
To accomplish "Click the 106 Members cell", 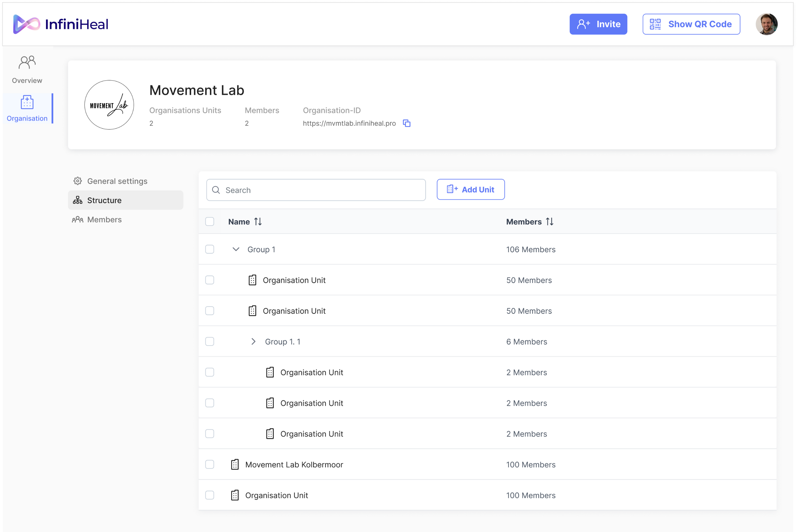I will tap(531, 249).
